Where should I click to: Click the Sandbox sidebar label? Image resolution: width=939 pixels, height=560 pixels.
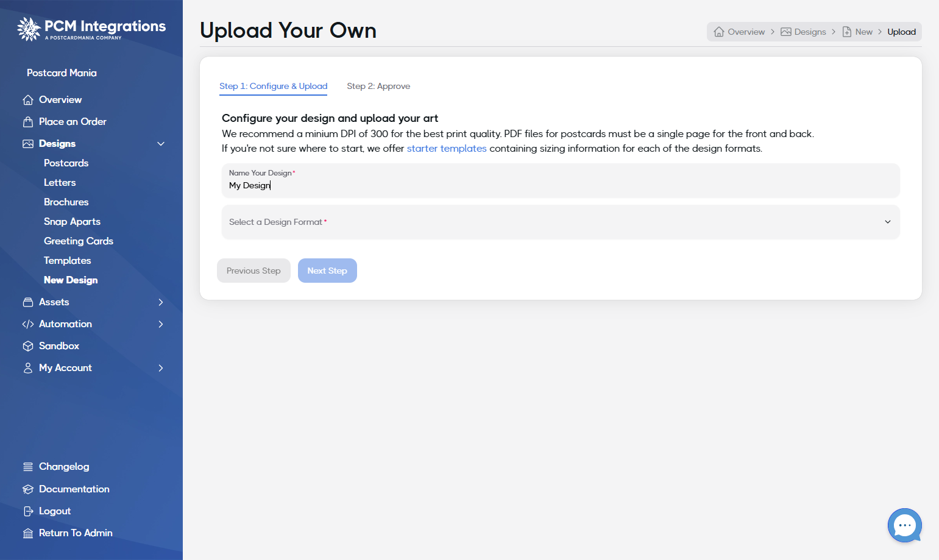click(x=59, y=346)
